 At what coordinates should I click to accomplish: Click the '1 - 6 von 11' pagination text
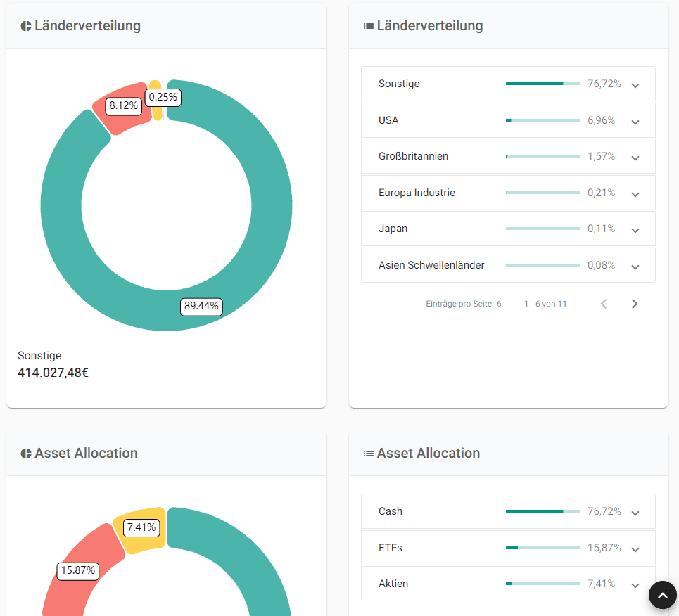[x=545, y=304]
